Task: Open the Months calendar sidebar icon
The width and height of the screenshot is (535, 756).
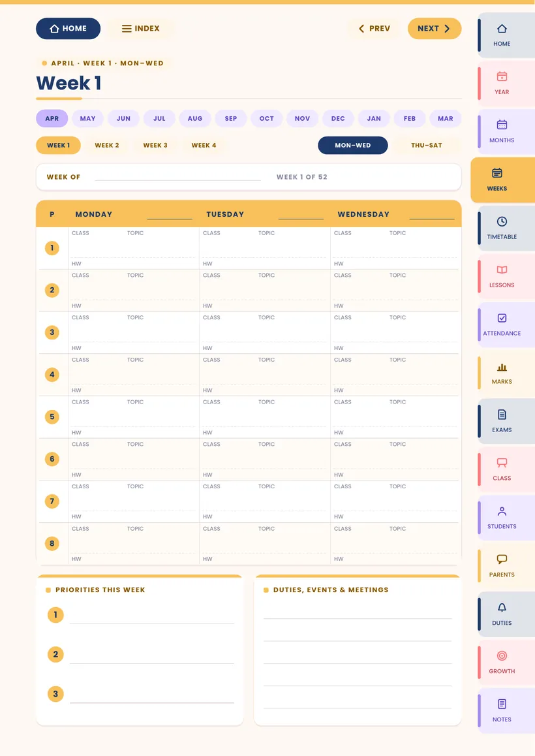Action: tap(502, 125)
